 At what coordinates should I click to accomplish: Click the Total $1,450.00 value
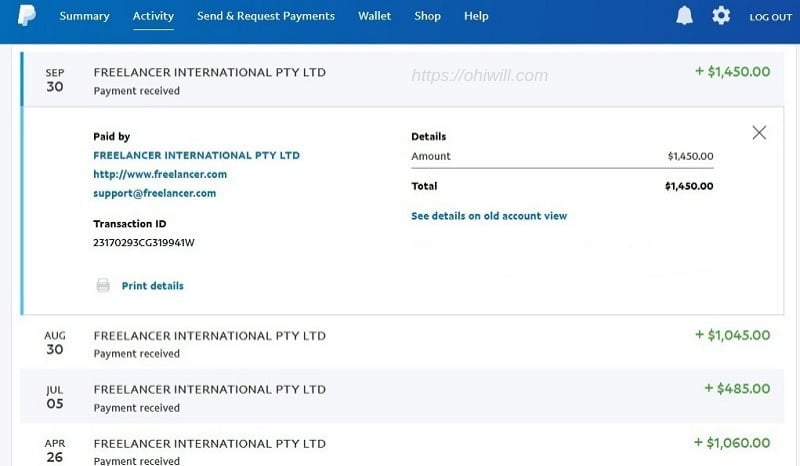tap(689, 186)
